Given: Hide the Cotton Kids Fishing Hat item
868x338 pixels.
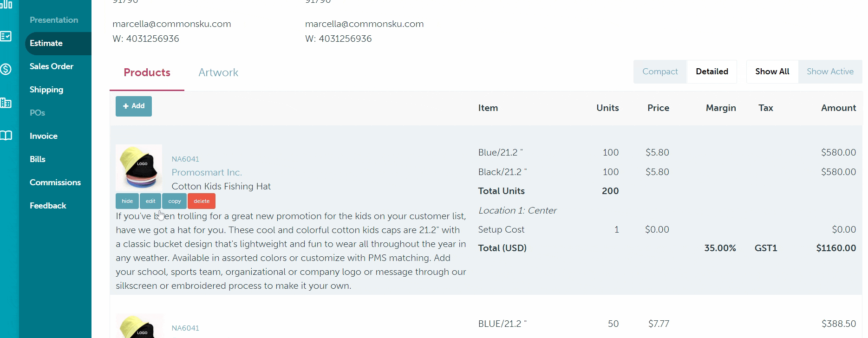Looking at the screenshot, I should pyautogui.click(x=127, y=201).
